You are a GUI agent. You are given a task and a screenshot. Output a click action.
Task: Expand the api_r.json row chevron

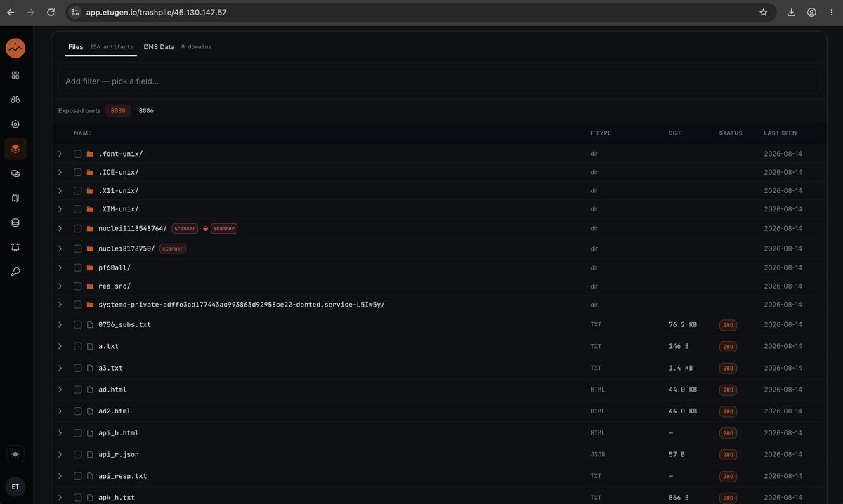pyautogui.click(x=60, y=454)
